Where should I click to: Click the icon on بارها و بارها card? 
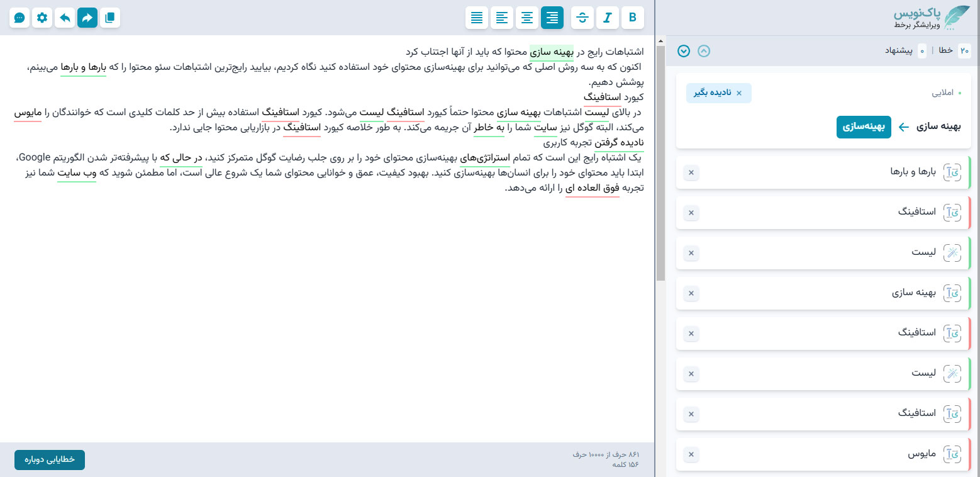(953, 172)
